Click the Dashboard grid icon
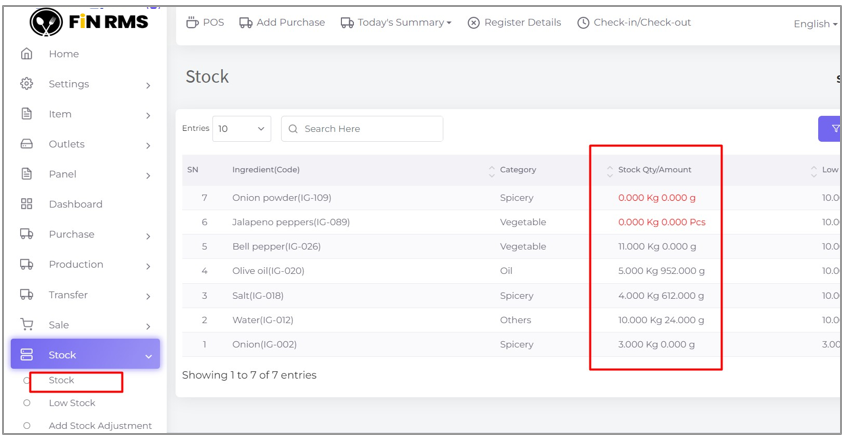The width and height of the screenshot is (844, 442). point(27,204)
